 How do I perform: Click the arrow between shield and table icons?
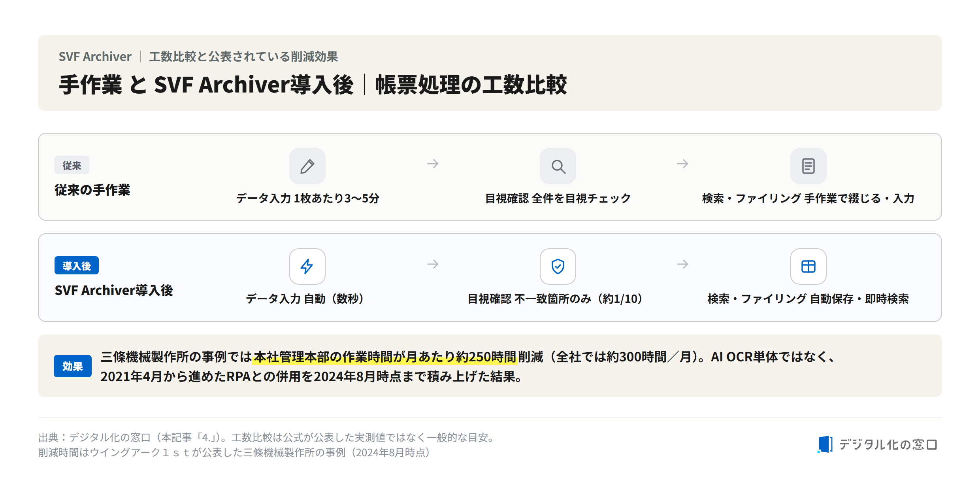[x=682, y=264]
